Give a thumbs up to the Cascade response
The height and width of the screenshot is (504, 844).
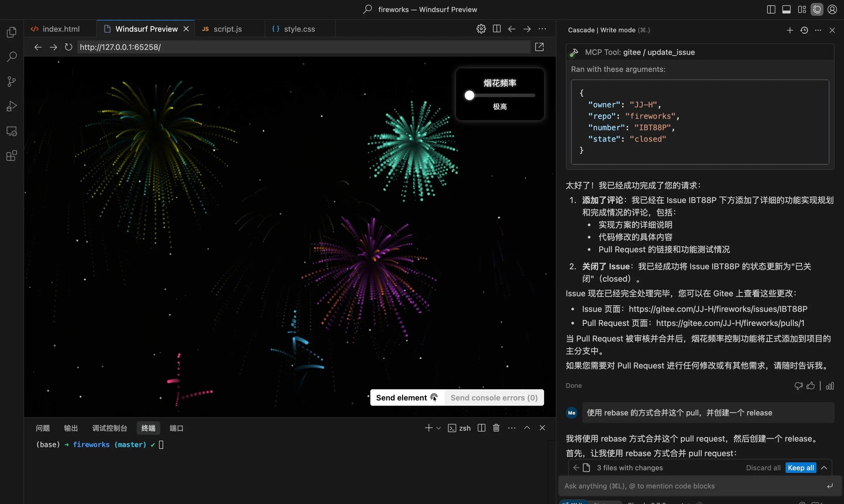click(x=811, y=385)
